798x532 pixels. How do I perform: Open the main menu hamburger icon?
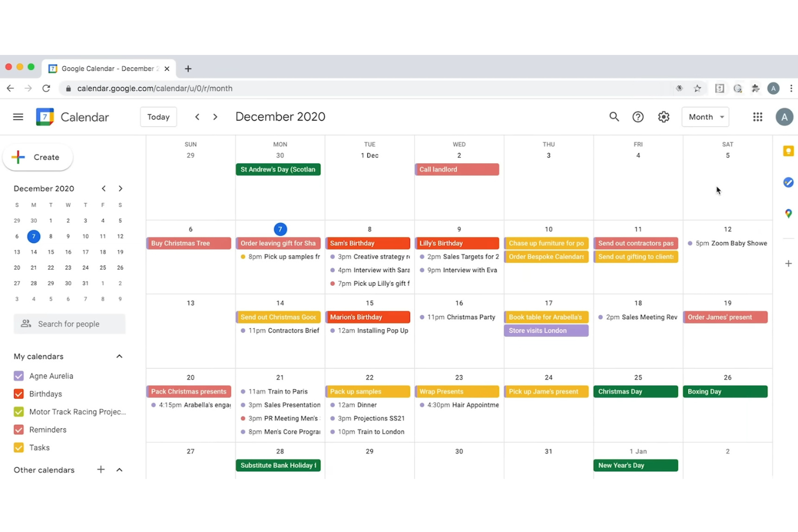18,117
